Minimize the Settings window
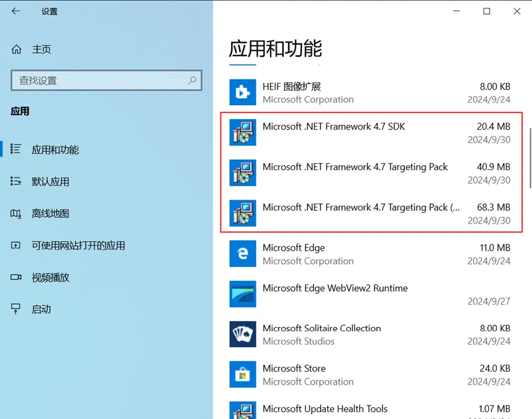The height and width of the screenshot is (419, 532). (x=456, y=11)
